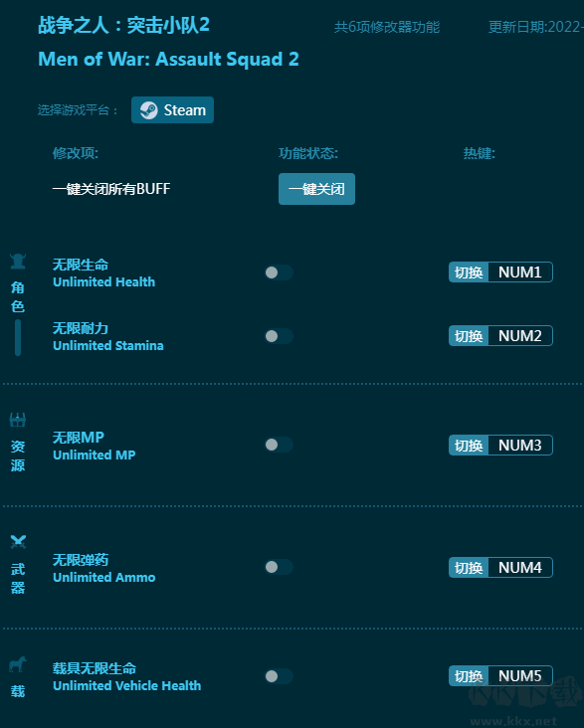
Task: Click 切换 button for NUM5 hotkey
Action: (x=469, y=676)
